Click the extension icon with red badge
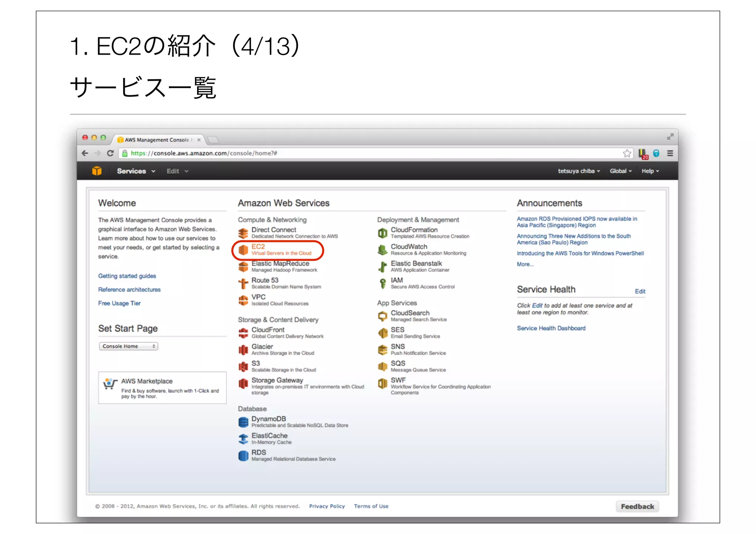The width and height of the screenshot is (756, 534). coord(643,154)
